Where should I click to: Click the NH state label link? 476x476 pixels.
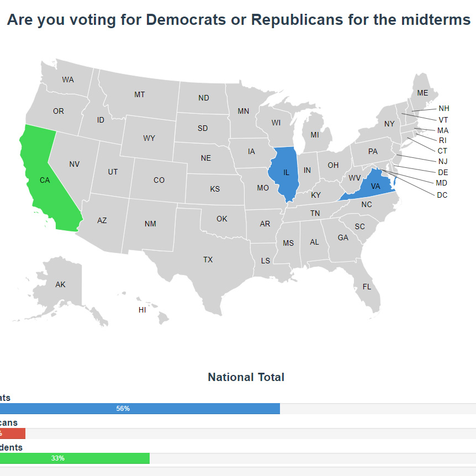click(444, 108)
